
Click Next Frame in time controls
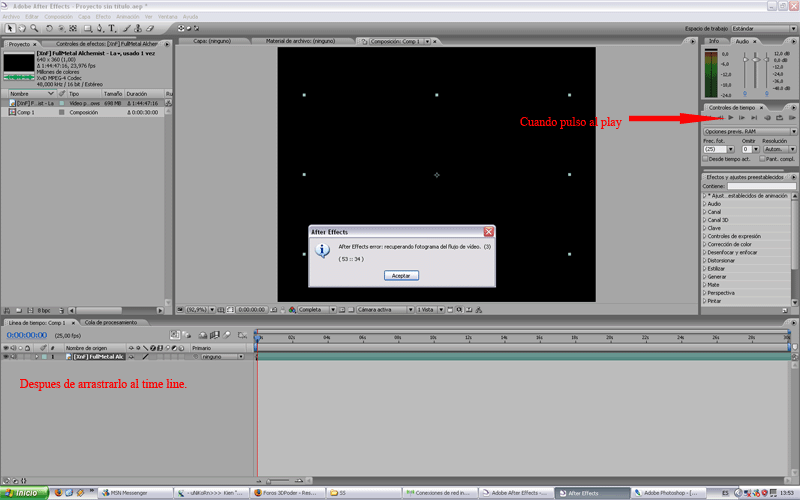742,118
